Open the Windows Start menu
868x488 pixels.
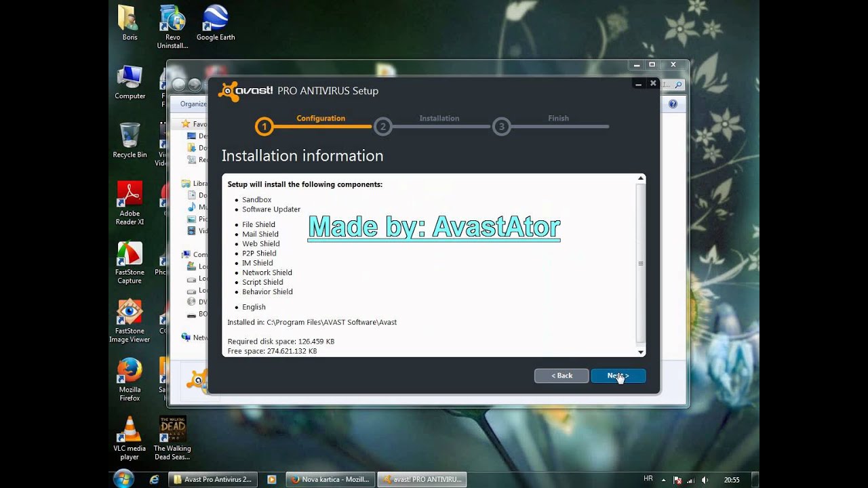123,479
